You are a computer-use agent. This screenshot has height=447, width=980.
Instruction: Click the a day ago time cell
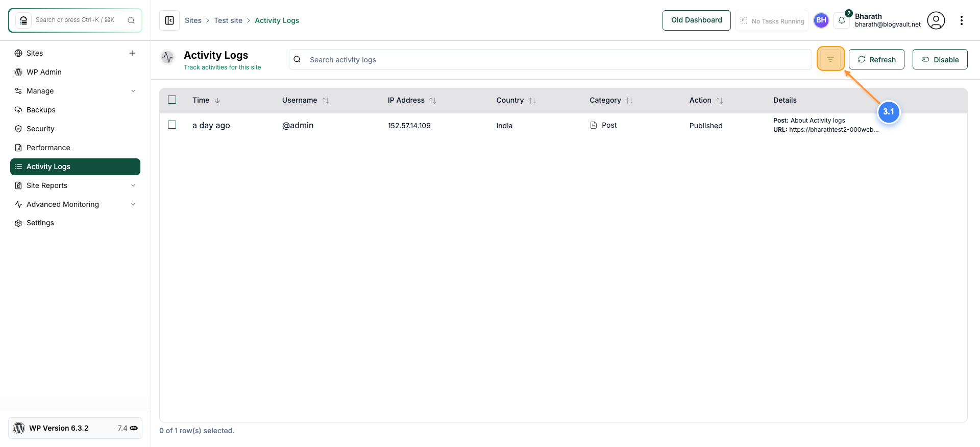point(211,125)
